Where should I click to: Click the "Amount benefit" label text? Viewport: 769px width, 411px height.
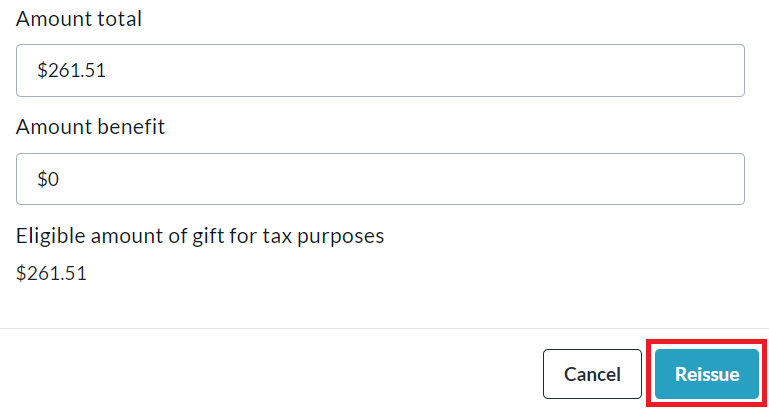(91, 127)
